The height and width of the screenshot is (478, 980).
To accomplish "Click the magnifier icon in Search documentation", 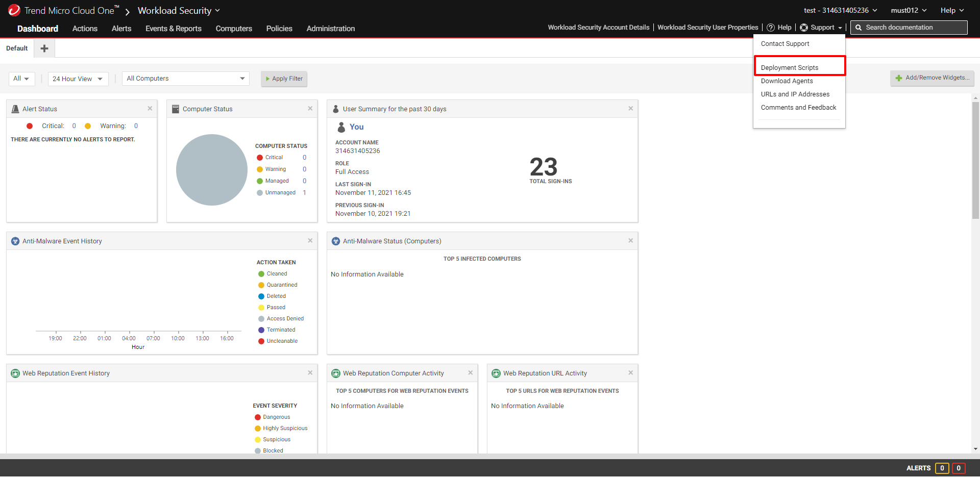I will coord(860,27).
